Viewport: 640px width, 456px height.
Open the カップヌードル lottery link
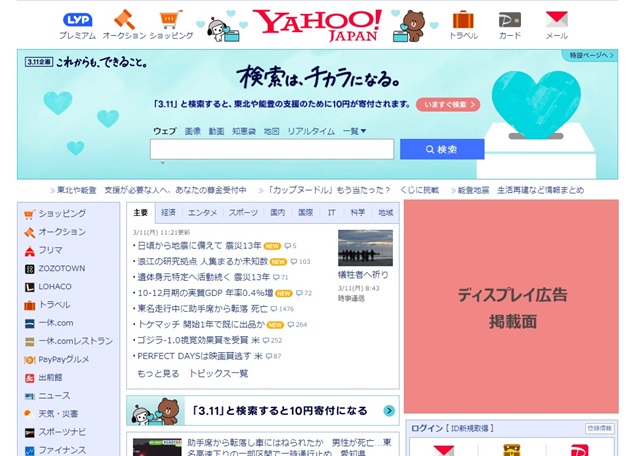click(x=353, y=190)
